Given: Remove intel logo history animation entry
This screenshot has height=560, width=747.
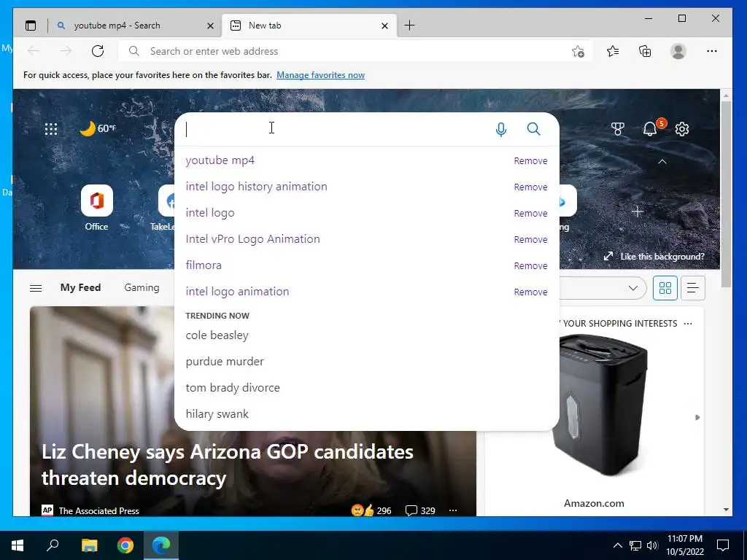Looking at the screenshot, I should (530, 187).
